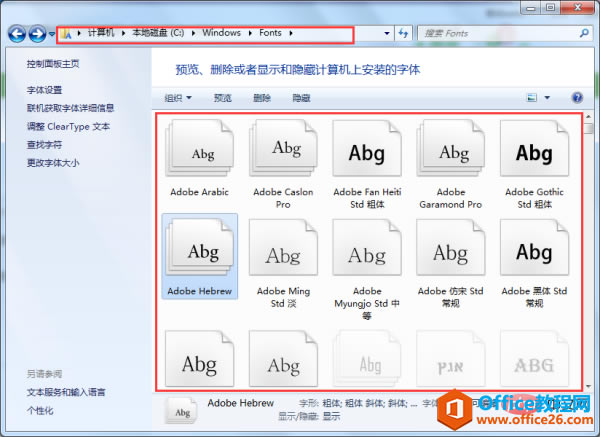This screenshot has width=600, height=437.
Task: Click Fonts in the address path
Action: pyautogui.click(x=270, y=33)
